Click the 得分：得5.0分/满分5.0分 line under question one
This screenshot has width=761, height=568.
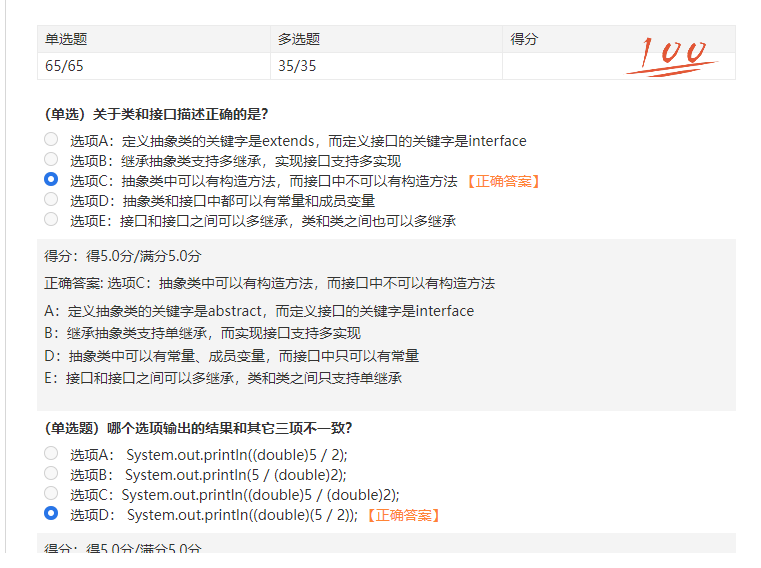123,256
